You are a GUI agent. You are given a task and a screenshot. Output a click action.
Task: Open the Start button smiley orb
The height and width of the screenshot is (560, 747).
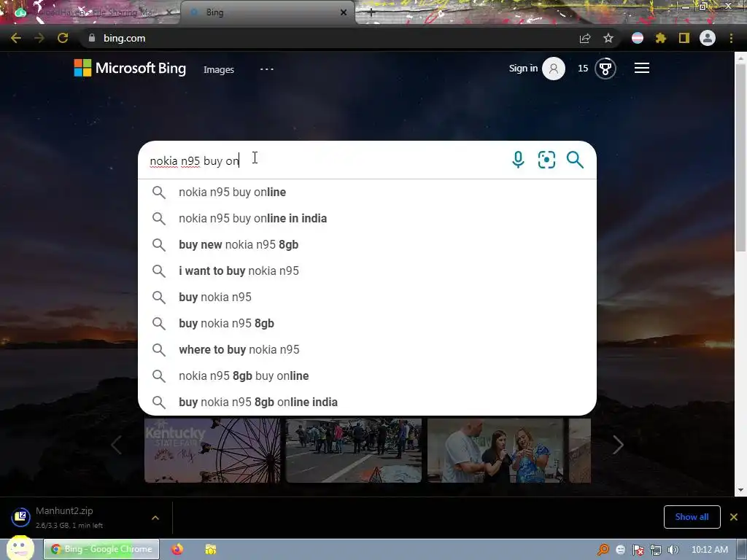point(20,548)
